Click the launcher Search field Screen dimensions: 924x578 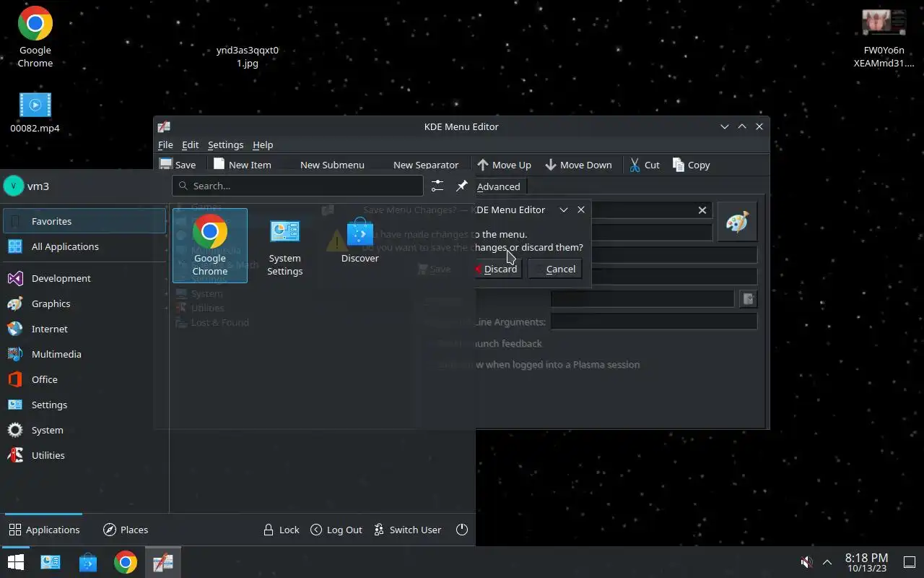(297, 186)
